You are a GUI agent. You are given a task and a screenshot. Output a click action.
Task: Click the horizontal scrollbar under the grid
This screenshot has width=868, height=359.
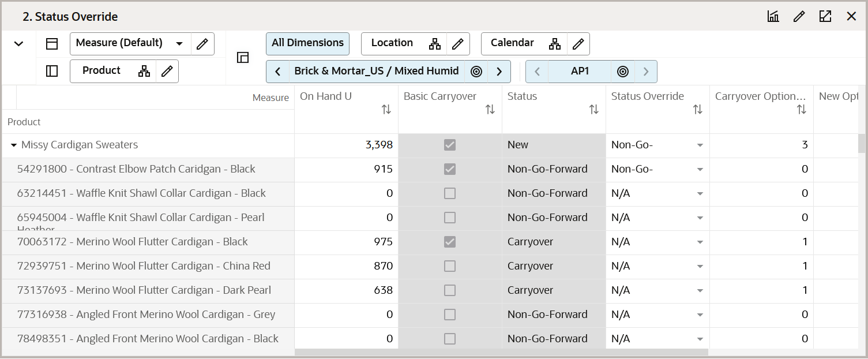coord(501,352)
